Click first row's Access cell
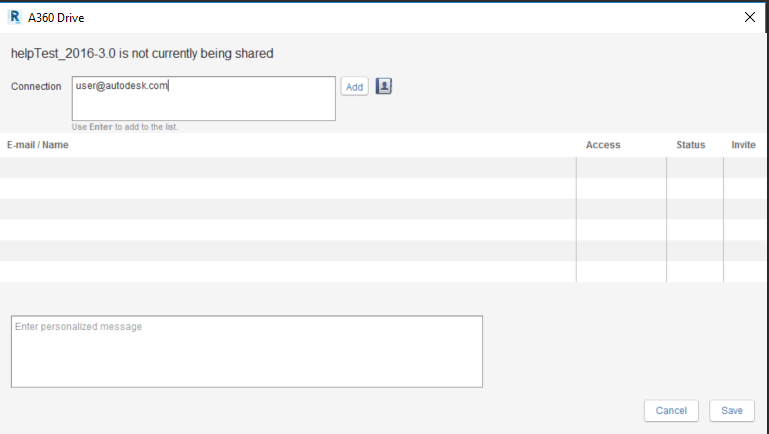This screenshot has height=434, width=769. pos(621,167)
